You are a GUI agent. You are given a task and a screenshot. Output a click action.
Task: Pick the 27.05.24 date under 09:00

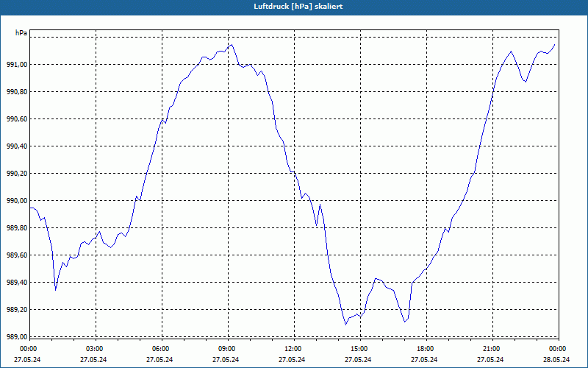226,359
